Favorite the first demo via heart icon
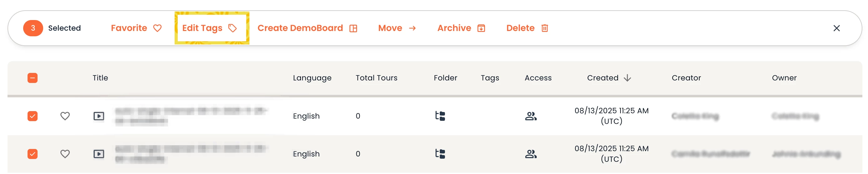 [x=65, y=116]
